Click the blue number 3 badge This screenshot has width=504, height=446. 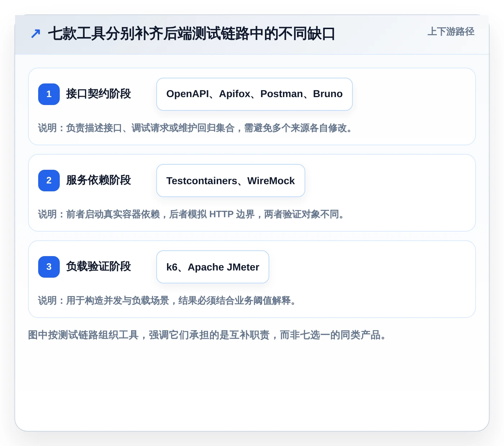coord(49,267)
